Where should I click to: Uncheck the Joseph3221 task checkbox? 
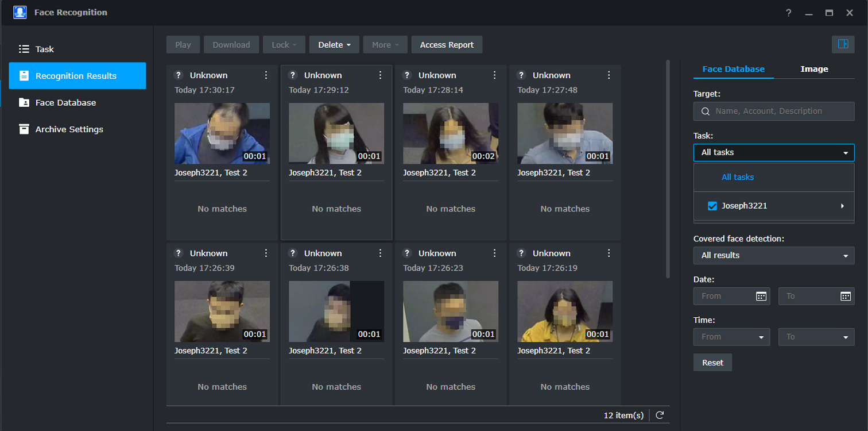[x=712, y=206]
